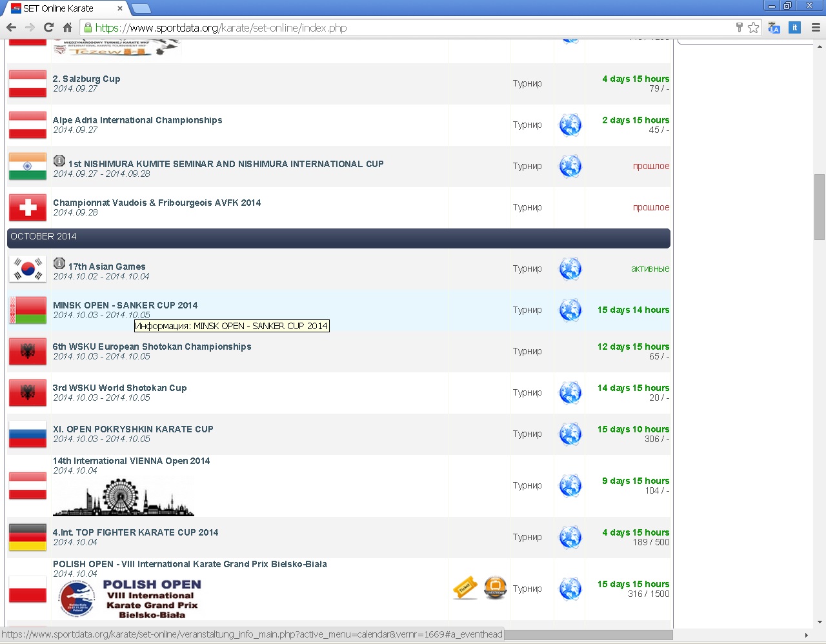
Task: Click the horizontal scrollbar right arrow
Action: coord(806,636)
